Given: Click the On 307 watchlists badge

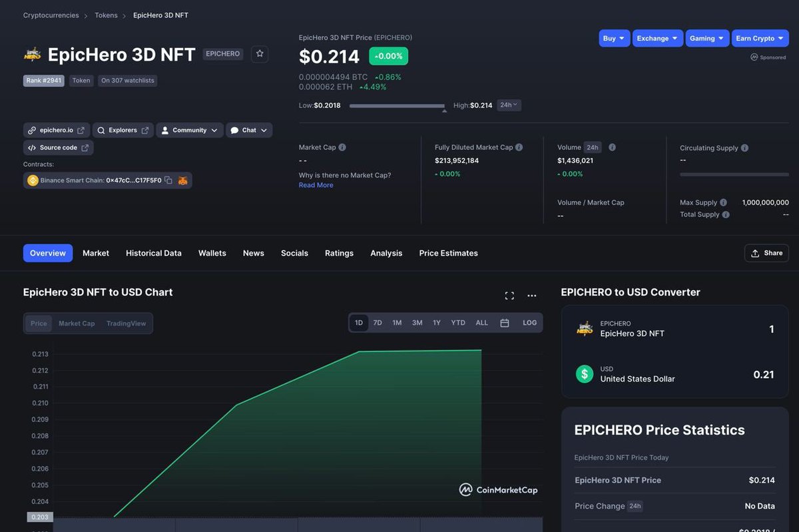Looking at the screenshot, I should pos(128,81).
